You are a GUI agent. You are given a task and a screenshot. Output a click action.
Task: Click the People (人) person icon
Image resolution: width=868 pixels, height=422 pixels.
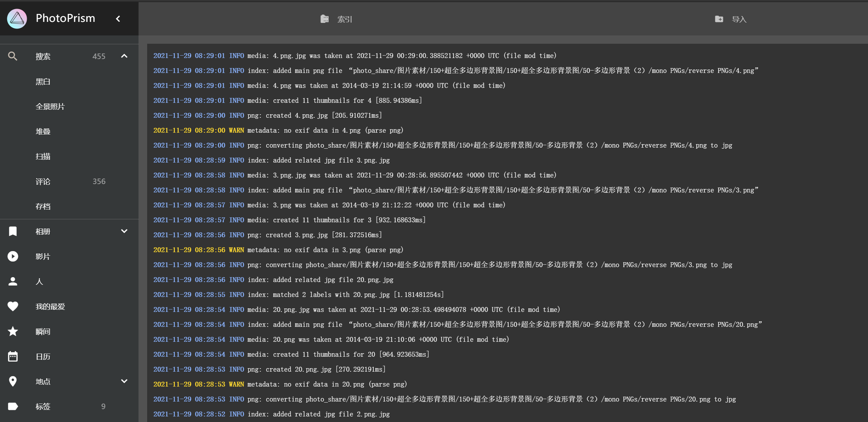pyautogui.click(x=13, y=281)
